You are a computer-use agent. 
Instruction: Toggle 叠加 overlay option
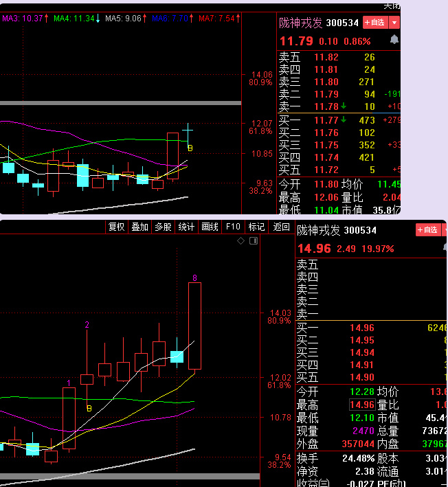tap(139, 227)
